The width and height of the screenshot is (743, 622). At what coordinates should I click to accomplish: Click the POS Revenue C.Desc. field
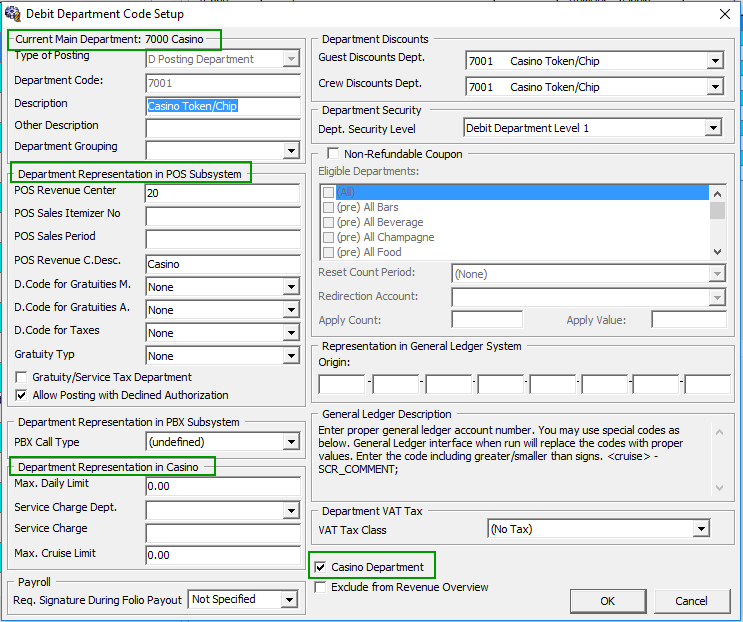pyautogui.click(x=223, y=264)
